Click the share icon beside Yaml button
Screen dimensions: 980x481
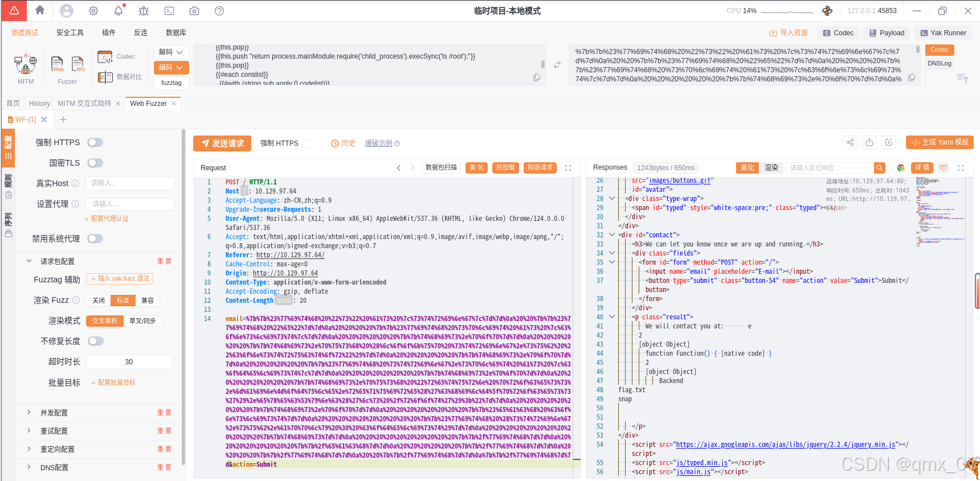[x=850, y=142]
